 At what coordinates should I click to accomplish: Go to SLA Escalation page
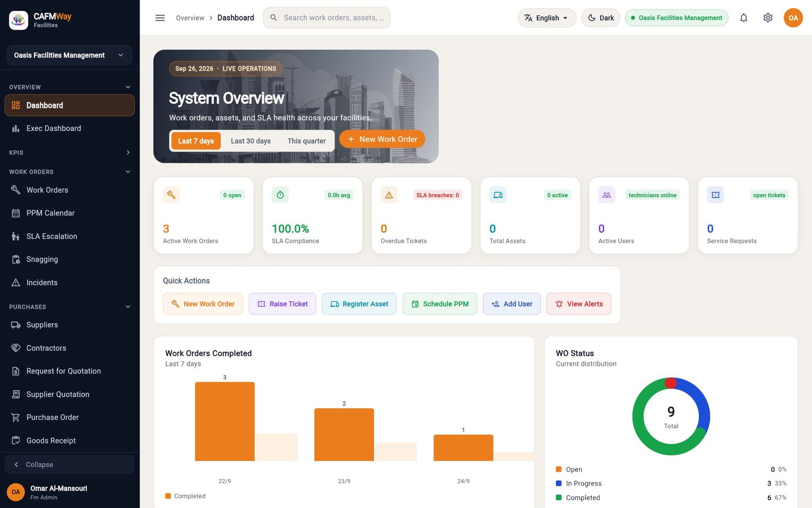[70, 236]
